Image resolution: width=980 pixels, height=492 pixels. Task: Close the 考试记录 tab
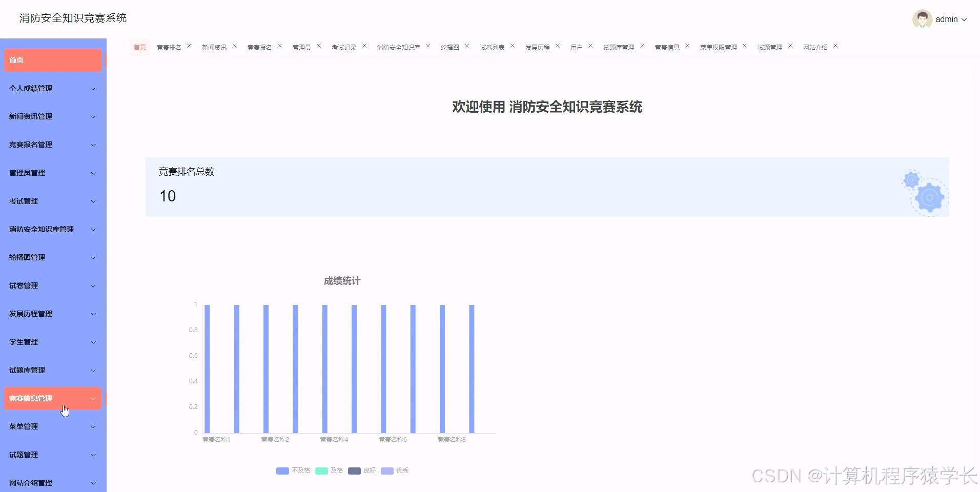tap(364, 46)
